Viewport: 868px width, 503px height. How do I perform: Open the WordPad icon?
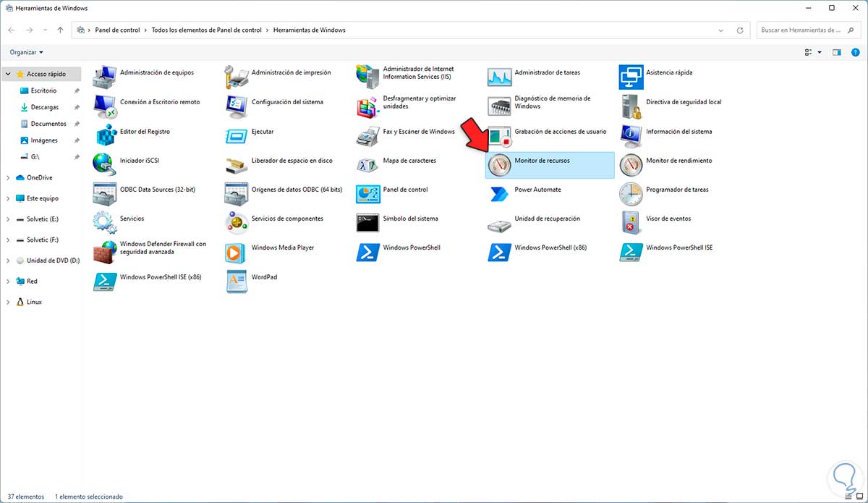click(237, 282)
